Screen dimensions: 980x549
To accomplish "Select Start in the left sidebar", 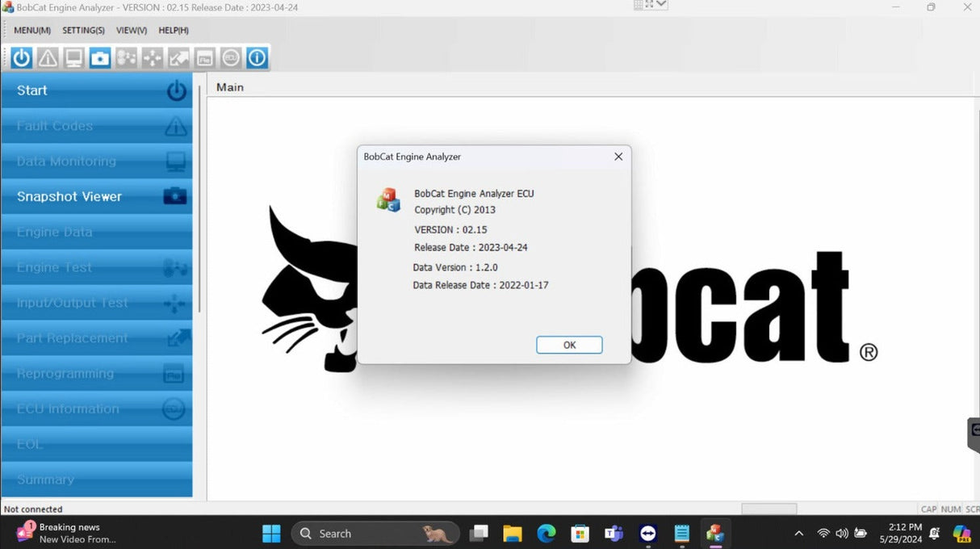I will [97, 90].
